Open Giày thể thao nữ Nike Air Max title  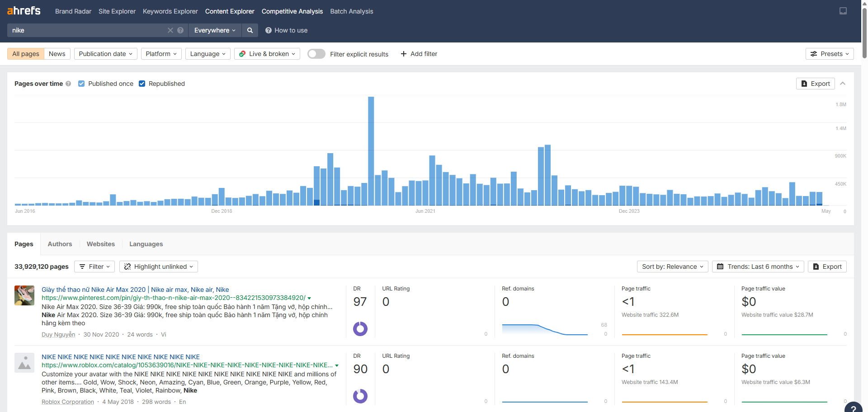[x=135, y=290]
